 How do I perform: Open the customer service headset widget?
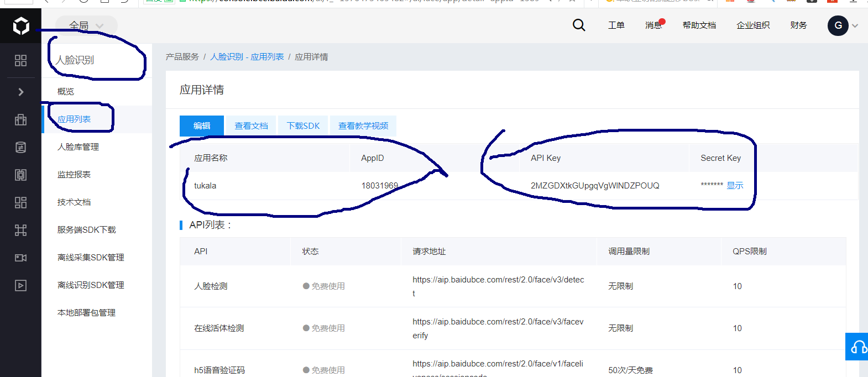tap(857, 347)
